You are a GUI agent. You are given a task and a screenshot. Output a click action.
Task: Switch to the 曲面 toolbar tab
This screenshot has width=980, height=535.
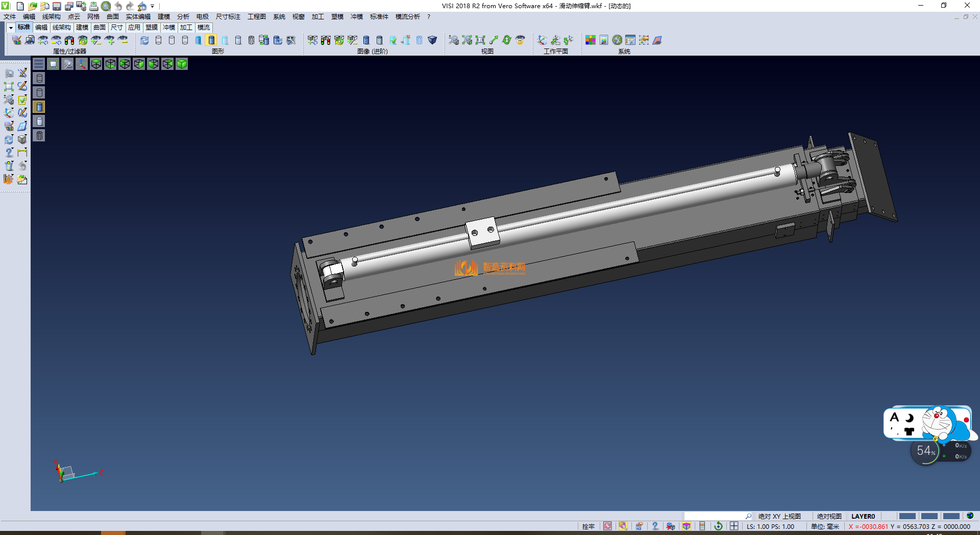100,28
